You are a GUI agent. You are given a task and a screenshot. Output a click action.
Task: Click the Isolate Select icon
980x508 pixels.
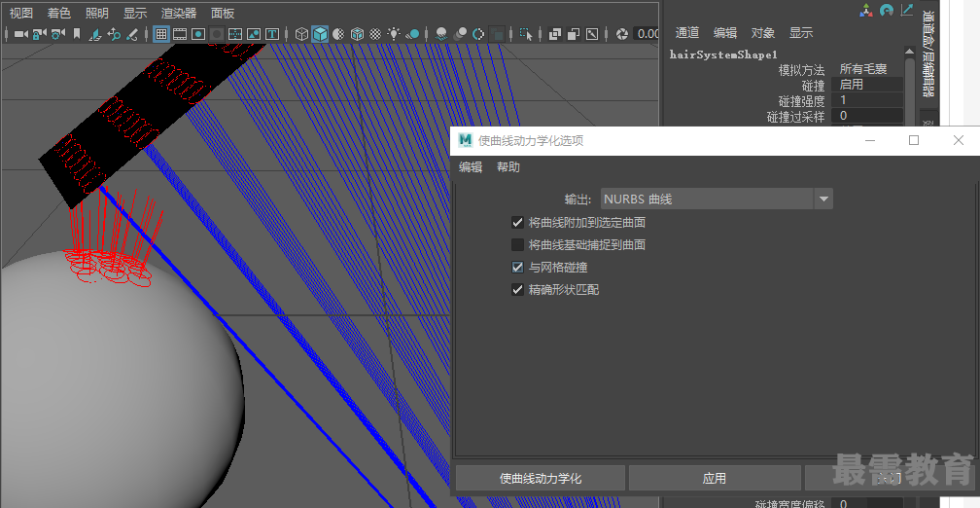pyautogui.click(x=526, y=34)
